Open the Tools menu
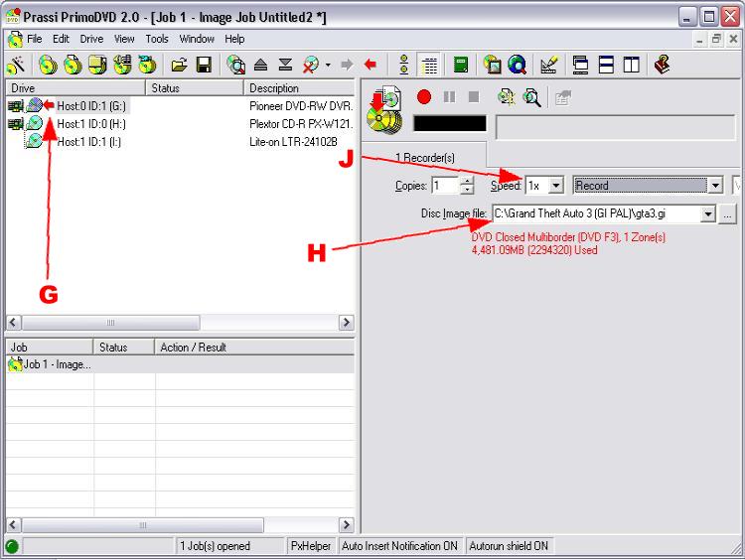This screenshot has height=560, width=745. click(x=157, y=39)
